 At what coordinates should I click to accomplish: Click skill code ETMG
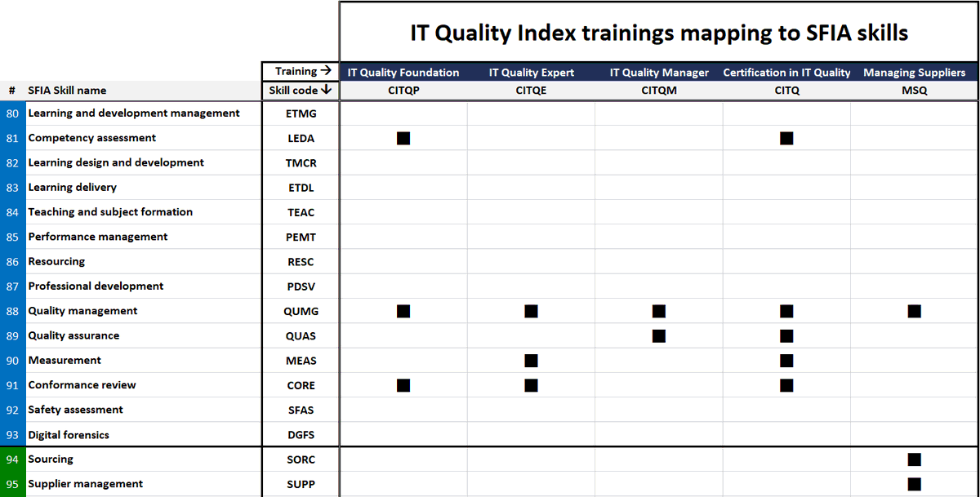(301, 114)
